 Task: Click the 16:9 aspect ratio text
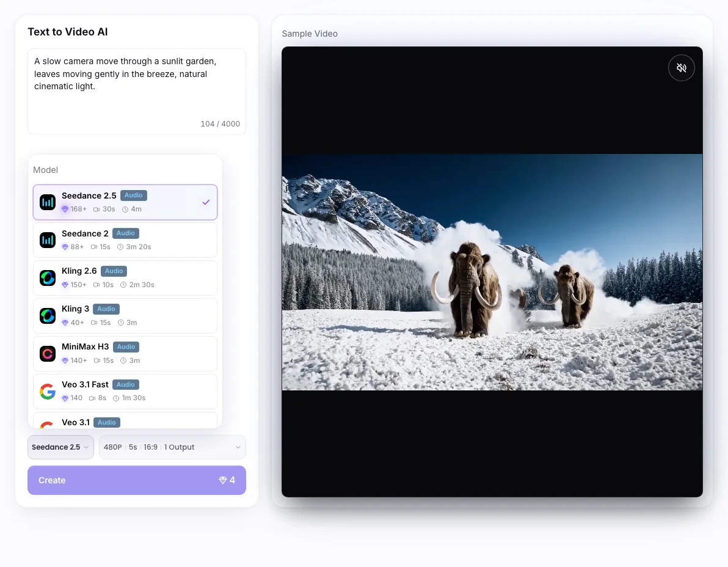150,447
